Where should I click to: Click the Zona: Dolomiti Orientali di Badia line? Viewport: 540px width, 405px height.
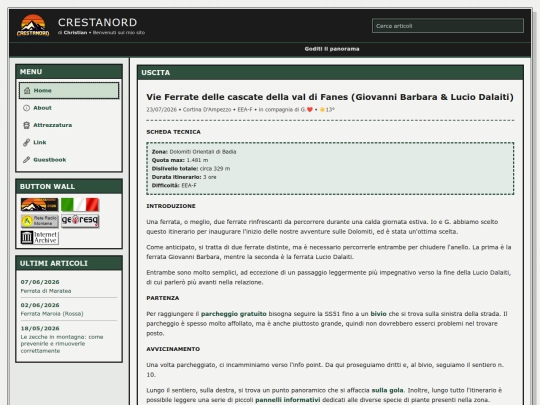click(x=194, y=152)
